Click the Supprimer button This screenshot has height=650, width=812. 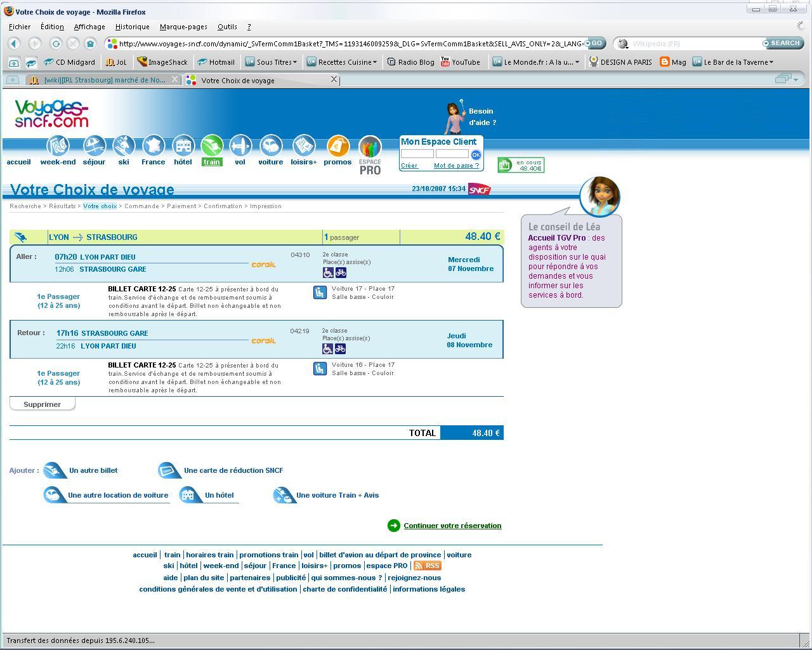(42, 404)
